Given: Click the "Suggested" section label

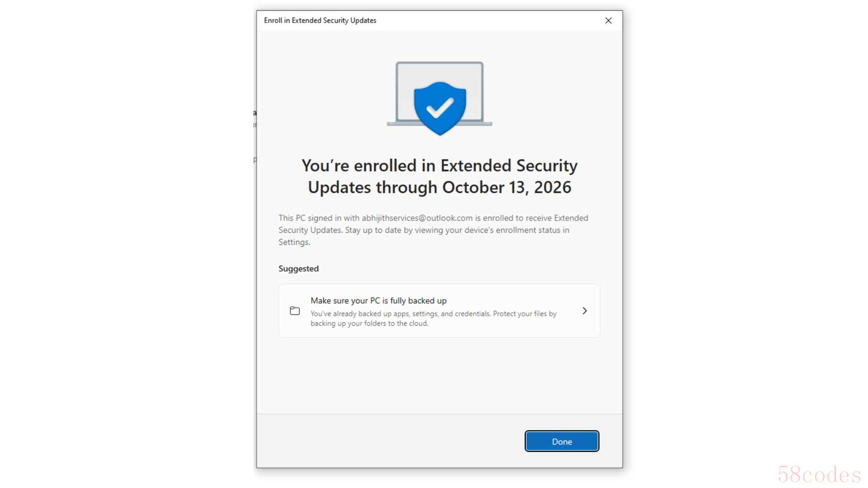Looking at the screenshot, I should [x=298, y=268].
